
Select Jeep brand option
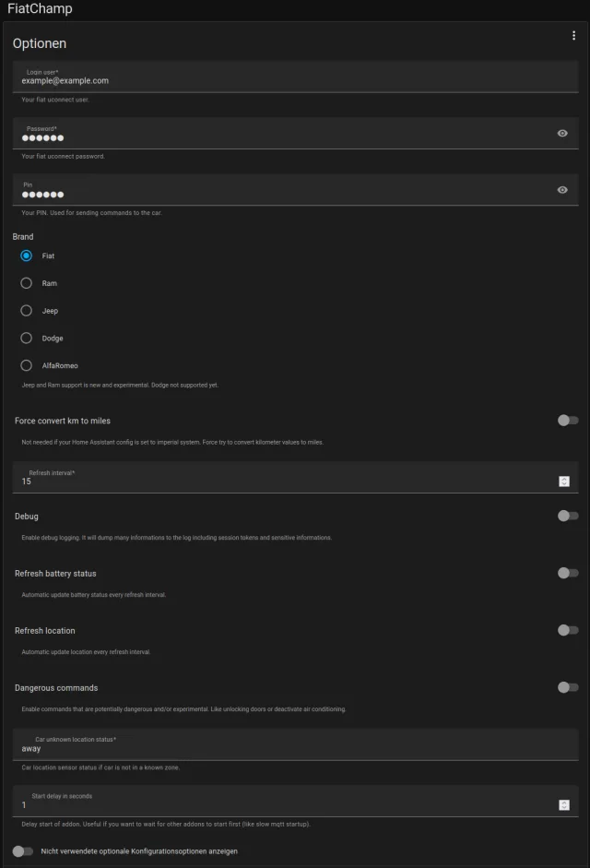point(27,311)
